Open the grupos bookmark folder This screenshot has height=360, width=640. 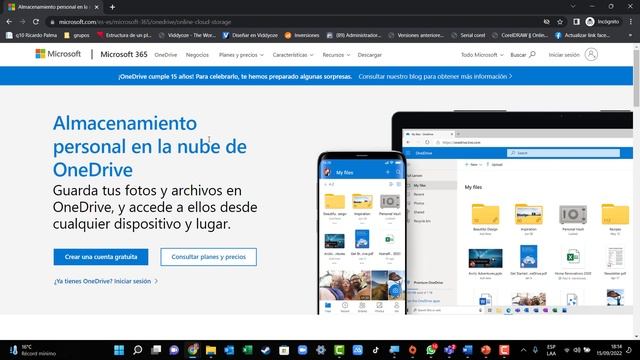[x=77, y=36]
